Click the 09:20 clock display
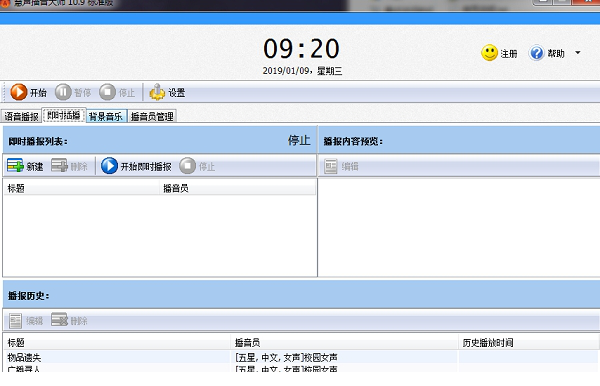This screenshot has width=600, height=386. click(301, 49)
